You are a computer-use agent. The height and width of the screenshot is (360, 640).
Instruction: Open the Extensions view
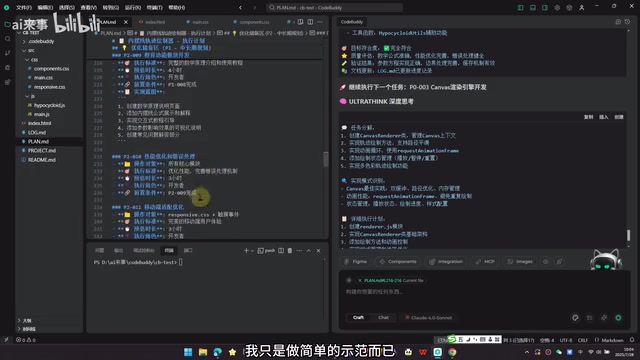click(7, 82)
